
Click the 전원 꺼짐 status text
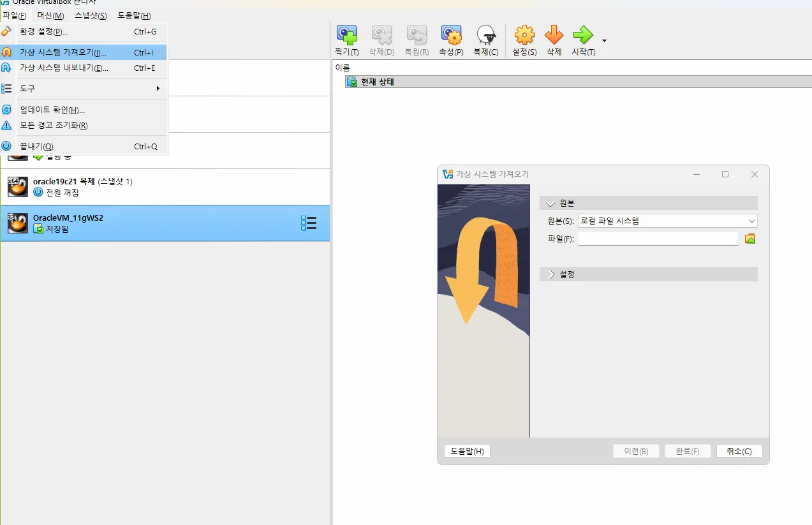[63, 193]
